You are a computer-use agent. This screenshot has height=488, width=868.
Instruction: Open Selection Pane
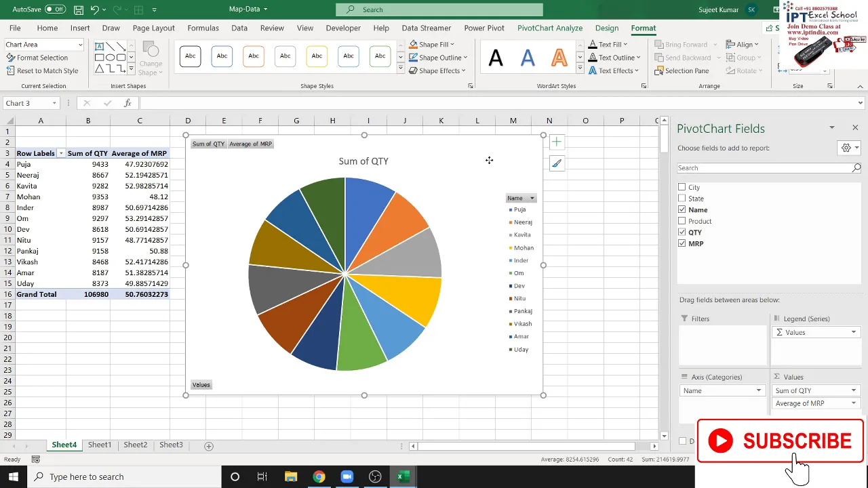coord(682,70)
